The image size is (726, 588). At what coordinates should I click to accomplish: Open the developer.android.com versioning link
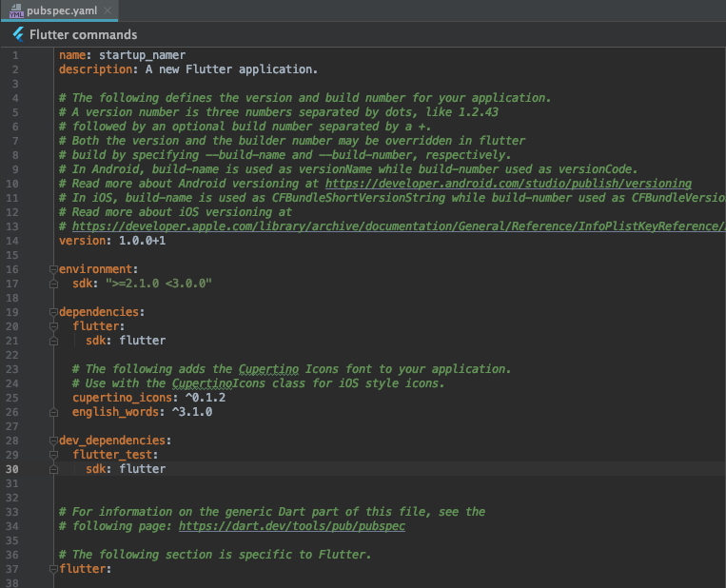[x=508, y=184]
